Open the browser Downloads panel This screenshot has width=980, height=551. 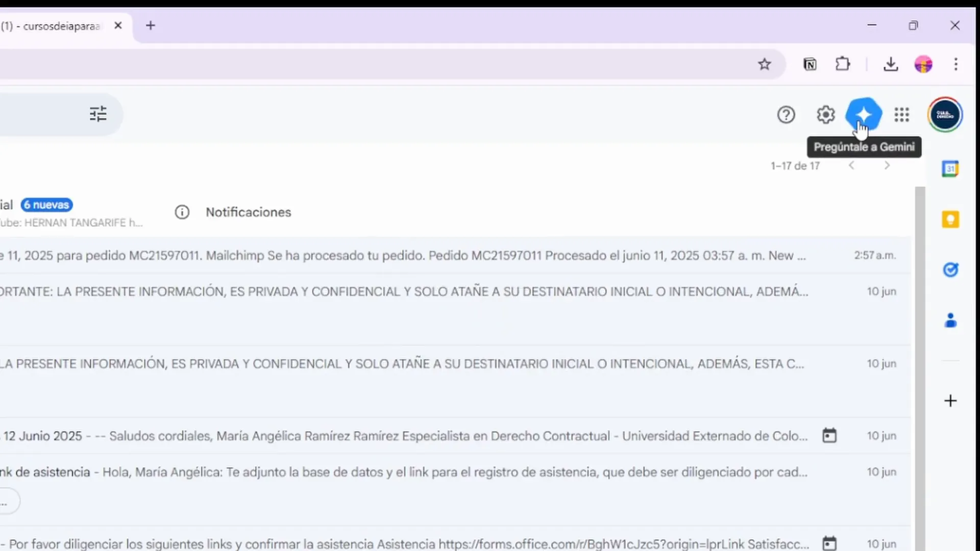tap(890, 64)
